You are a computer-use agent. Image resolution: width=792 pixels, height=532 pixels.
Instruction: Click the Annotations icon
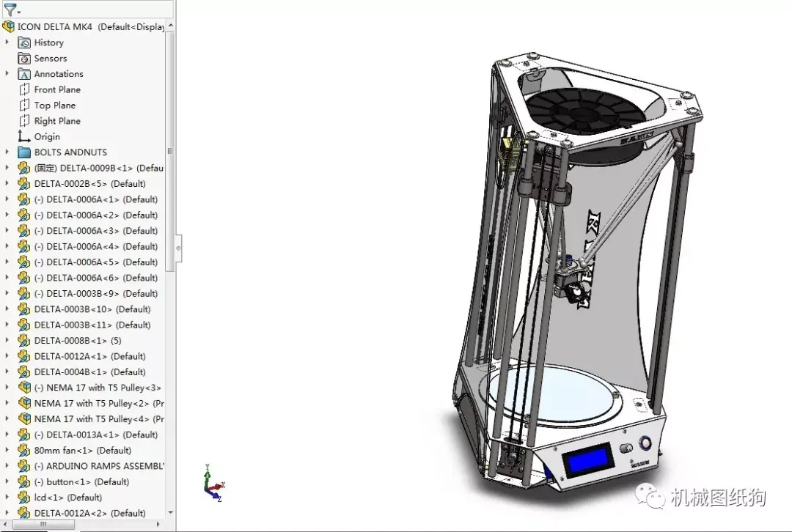click(23, 74)
